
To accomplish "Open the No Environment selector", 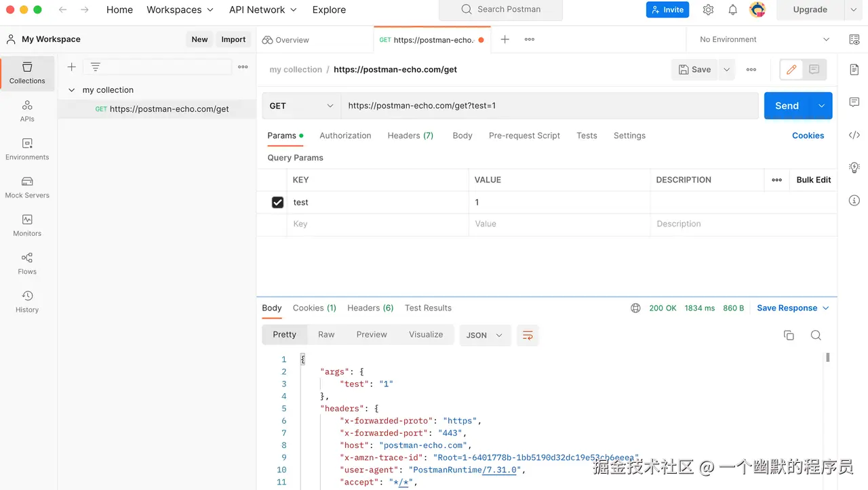I will [x=764, y=39].
